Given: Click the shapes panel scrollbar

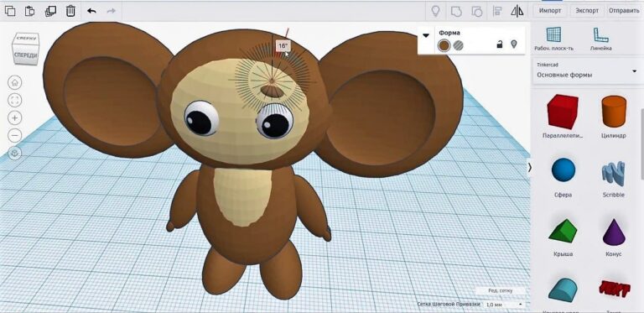Looking at the screenshot, I should [x=642, y=143].
